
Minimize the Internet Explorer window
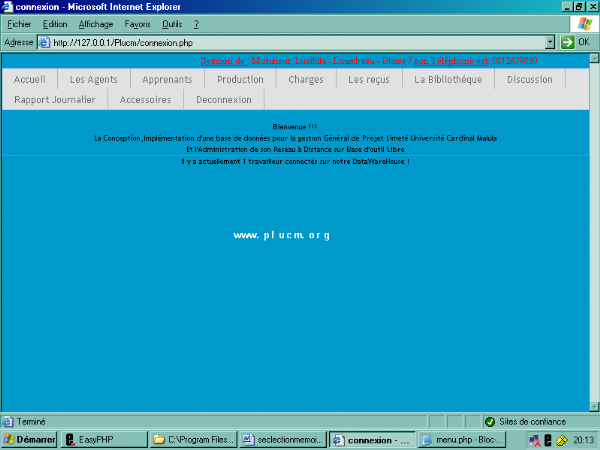pos(567,7)
